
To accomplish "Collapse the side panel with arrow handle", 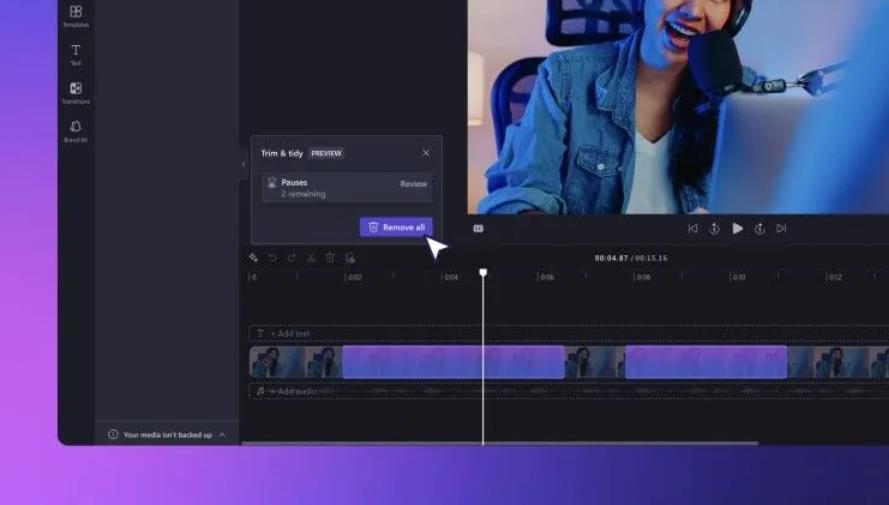I will (243, 164).
